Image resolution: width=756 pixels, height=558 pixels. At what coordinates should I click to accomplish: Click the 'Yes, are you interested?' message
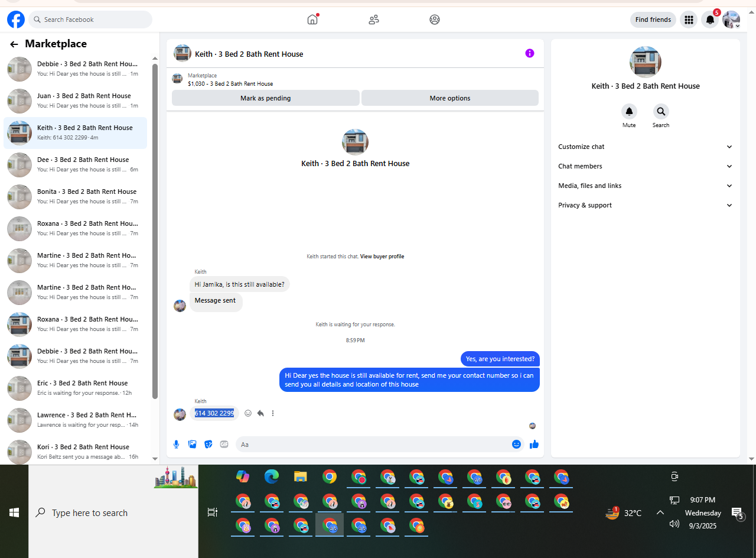pyautogui.click(x=500, y=359)
